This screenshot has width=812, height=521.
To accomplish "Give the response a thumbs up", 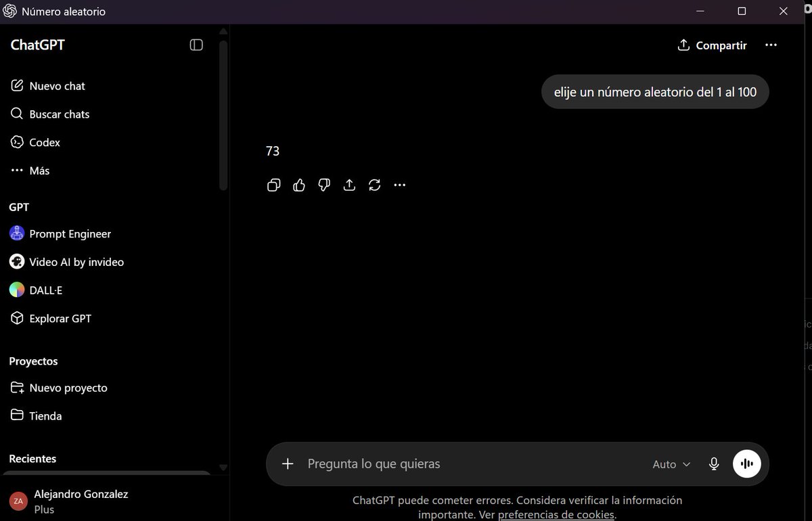I will (299, 185).
